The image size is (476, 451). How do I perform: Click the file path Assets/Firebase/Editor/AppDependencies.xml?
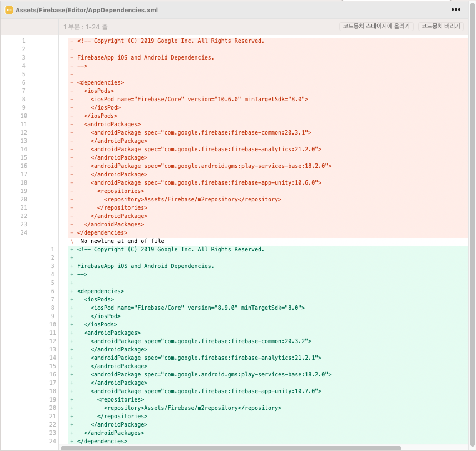[x=87, y=10]
